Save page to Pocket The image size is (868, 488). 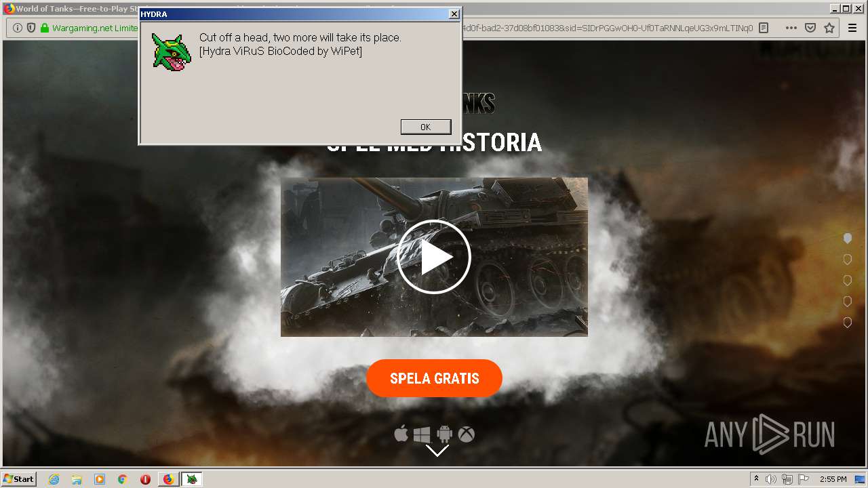click(810, 28)
